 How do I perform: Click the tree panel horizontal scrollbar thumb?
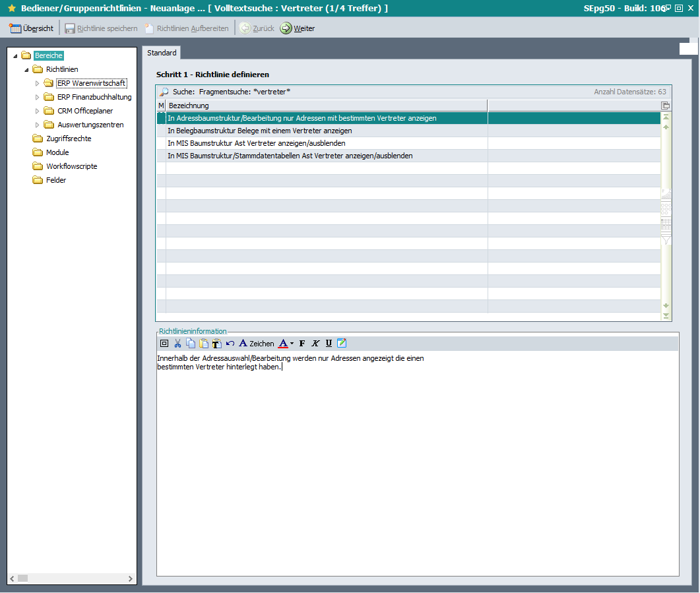coord(22,578)
